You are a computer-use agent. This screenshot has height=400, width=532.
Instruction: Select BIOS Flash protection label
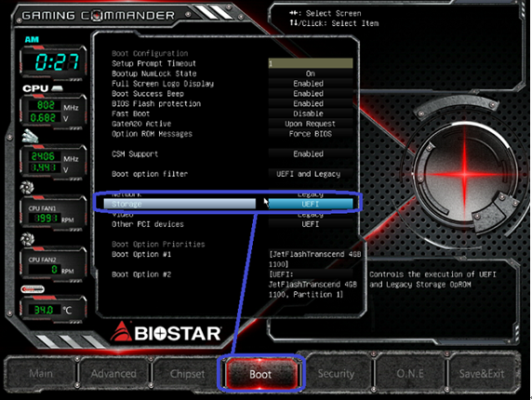click(x=156, y=104)
